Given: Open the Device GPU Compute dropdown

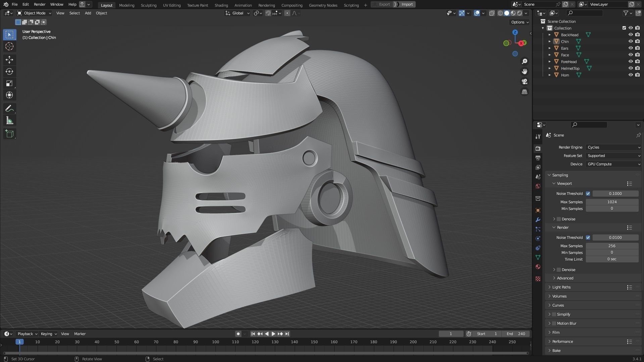Looking at the screenshot, I should click(613, 164).
